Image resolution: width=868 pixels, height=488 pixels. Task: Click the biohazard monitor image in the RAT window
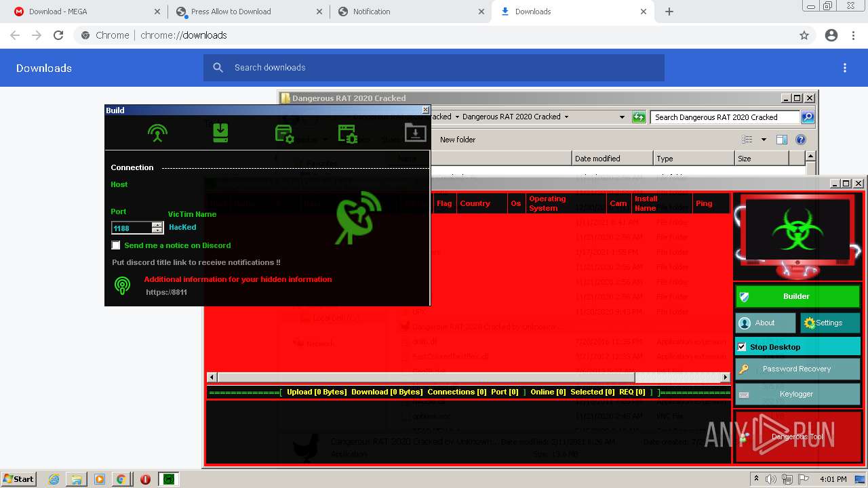(797, 235)
